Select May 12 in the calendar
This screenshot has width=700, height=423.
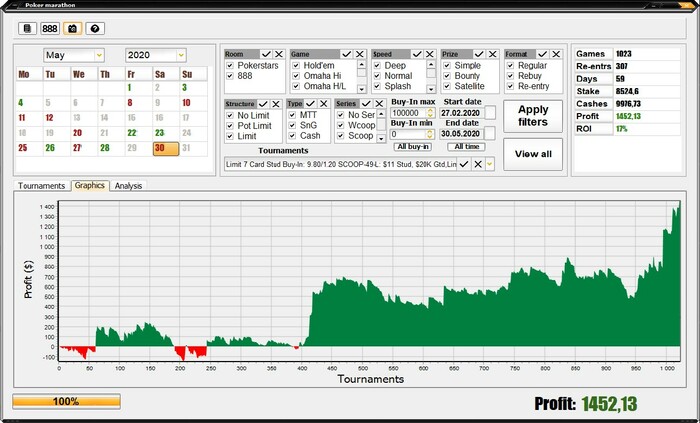[49, 118]
